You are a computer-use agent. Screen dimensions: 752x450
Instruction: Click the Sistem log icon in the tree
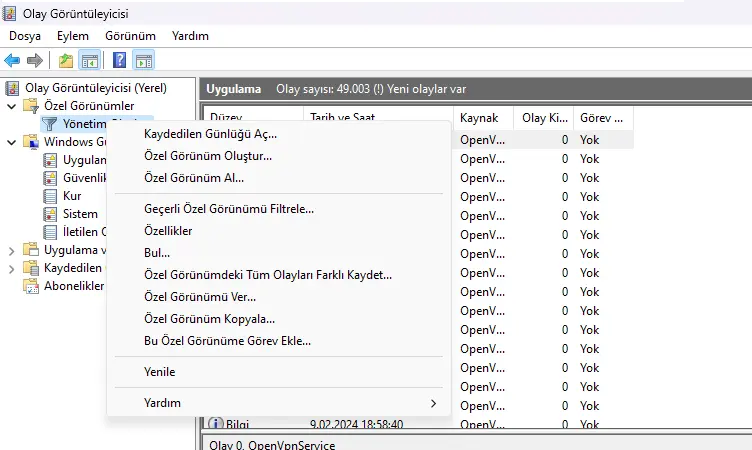(x=50, y=214)
